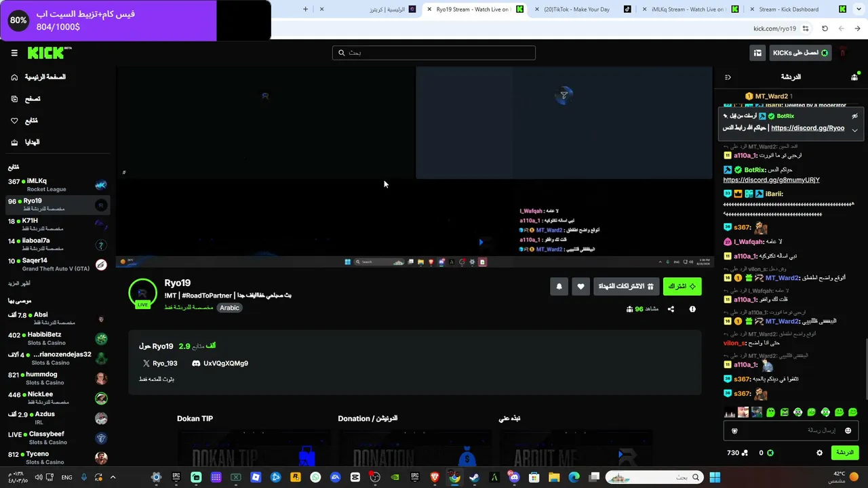Open recommended channel Absi
The image size is (868, 488).
[x=58, y=319]
